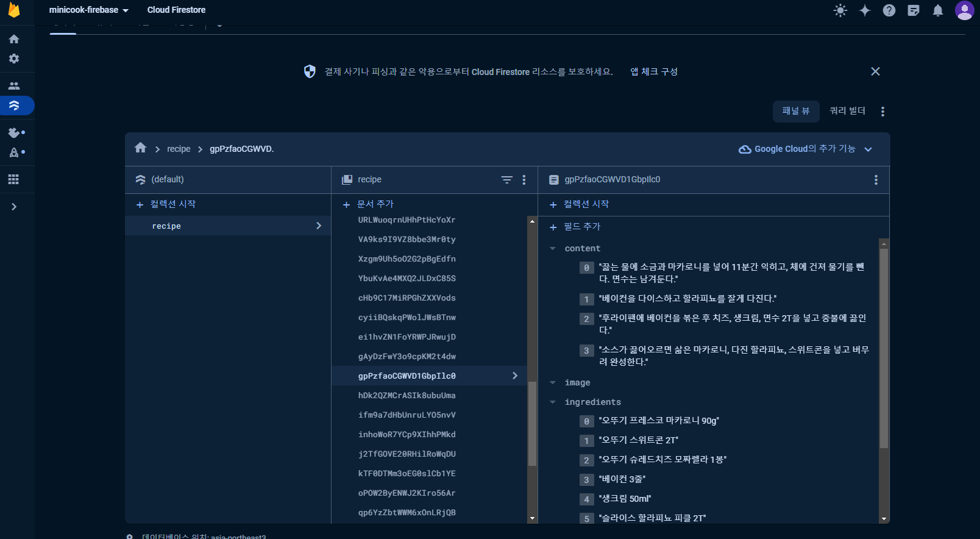Collapse the content field array
980x539 pixels.
(553, 248)
